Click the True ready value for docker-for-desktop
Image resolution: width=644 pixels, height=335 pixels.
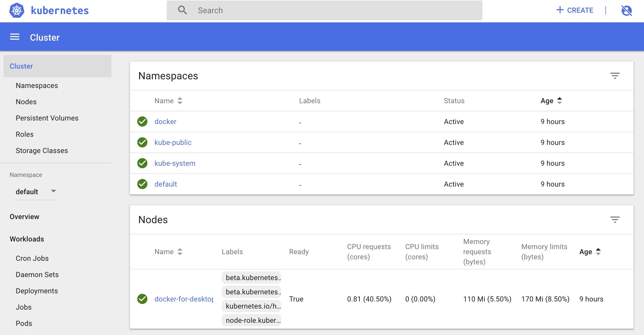(296, 299)
